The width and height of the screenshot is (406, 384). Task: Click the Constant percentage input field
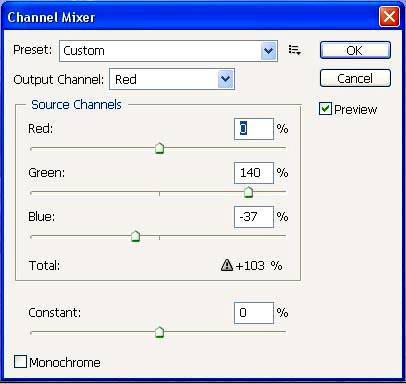click(x=254, y=313)
